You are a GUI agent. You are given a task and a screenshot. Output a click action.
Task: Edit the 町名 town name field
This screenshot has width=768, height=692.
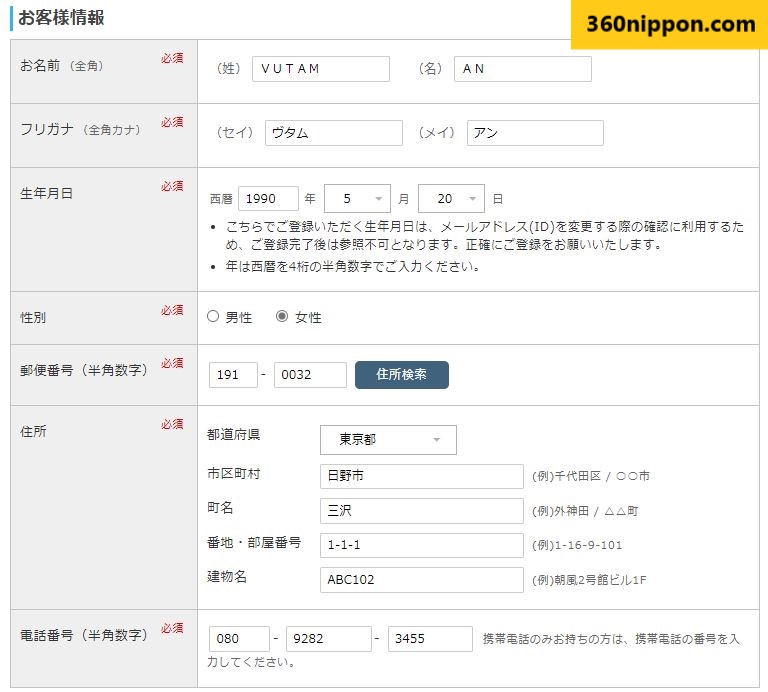point(421,511)
